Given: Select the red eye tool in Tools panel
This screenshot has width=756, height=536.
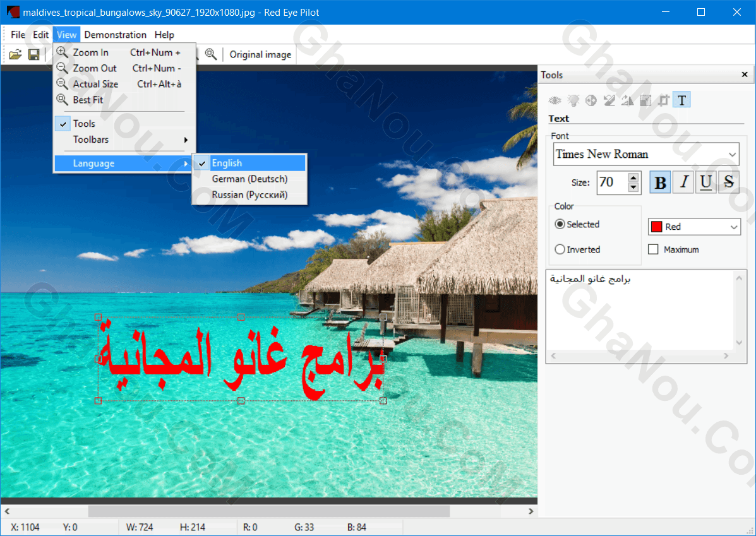Looking at the screenshot, I should pyautogui.click(x=555, y=100).
